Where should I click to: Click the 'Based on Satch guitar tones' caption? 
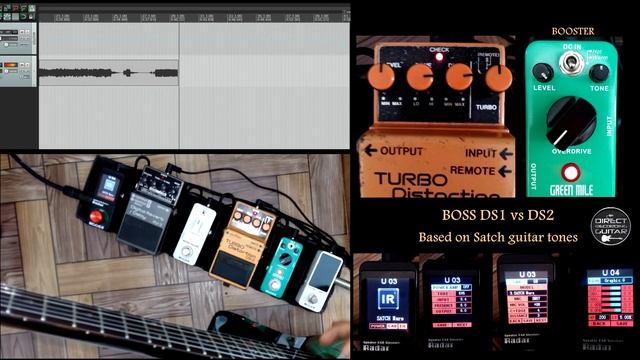[x=498, y=237]
